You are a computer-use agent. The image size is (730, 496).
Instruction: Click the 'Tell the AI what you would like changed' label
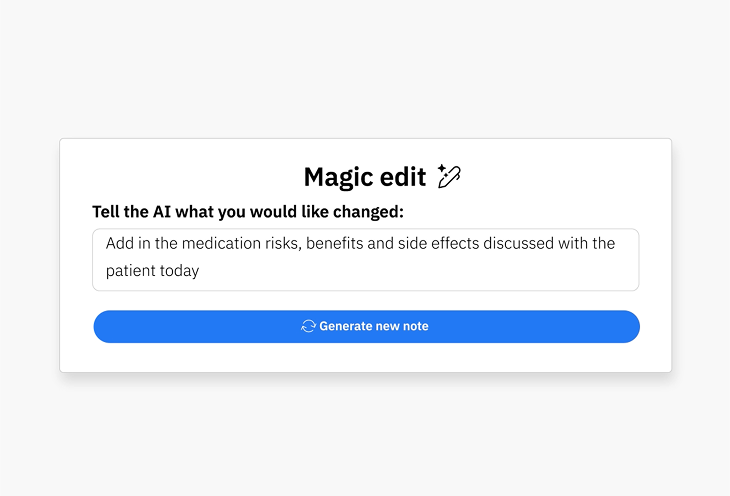click(x=248, y=212)
